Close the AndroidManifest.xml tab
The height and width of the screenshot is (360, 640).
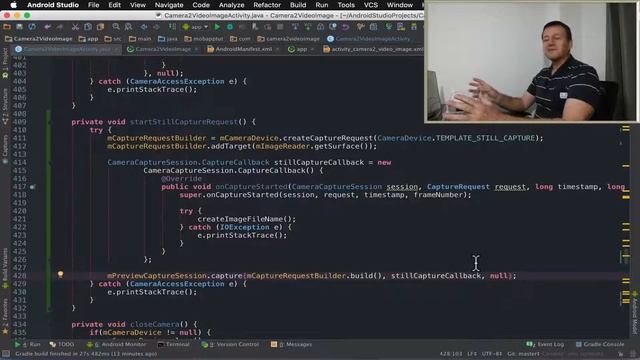click(x=277, y=49)
